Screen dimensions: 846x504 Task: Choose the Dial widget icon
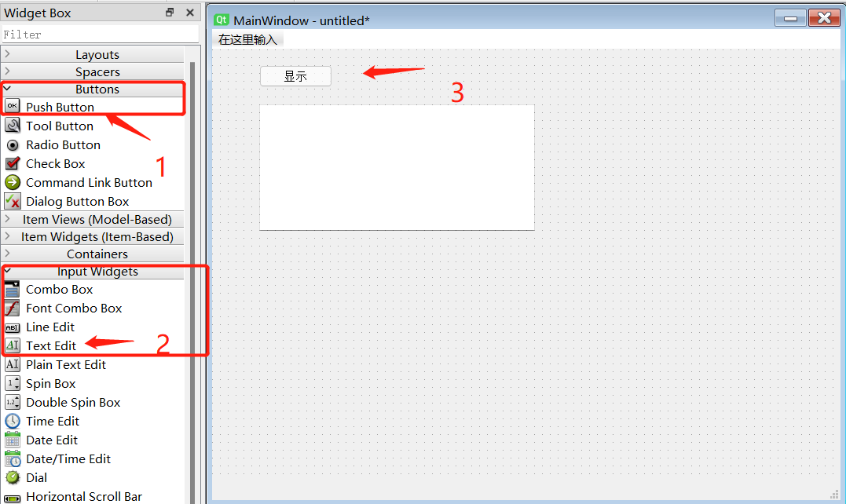coord(13,477)
